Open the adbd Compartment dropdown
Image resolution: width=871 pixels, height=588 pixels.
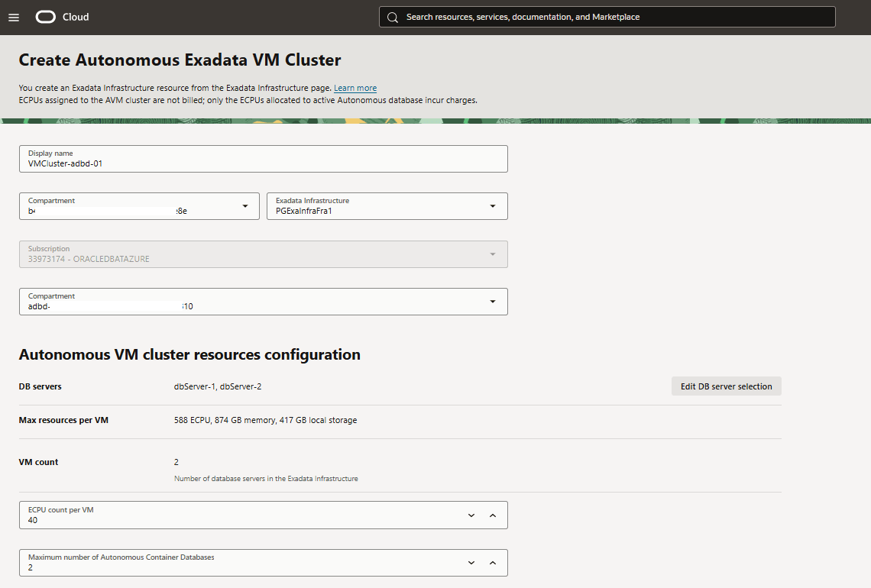[493, 301]
